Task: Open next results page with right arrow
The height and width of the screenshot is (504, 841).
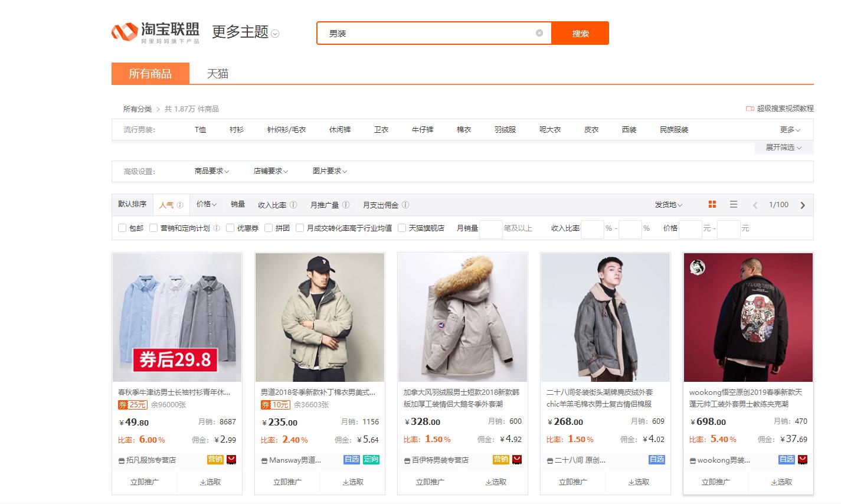Action: tap(803, 205)
